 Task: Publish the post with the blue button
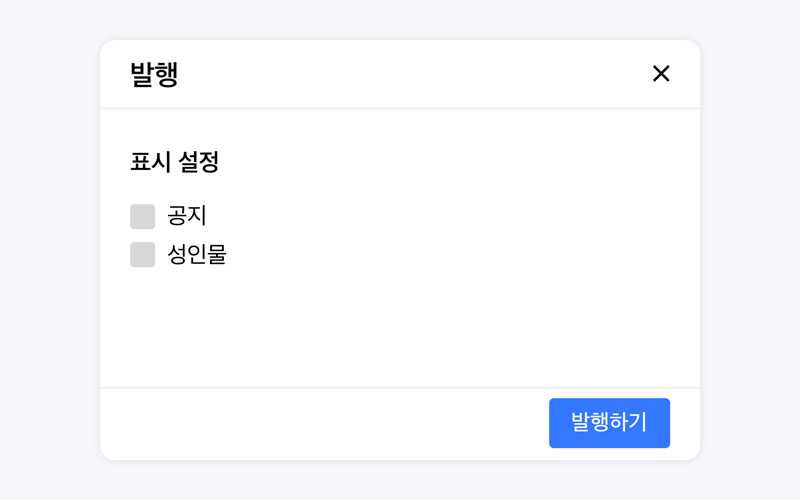(x=609, y=423)
